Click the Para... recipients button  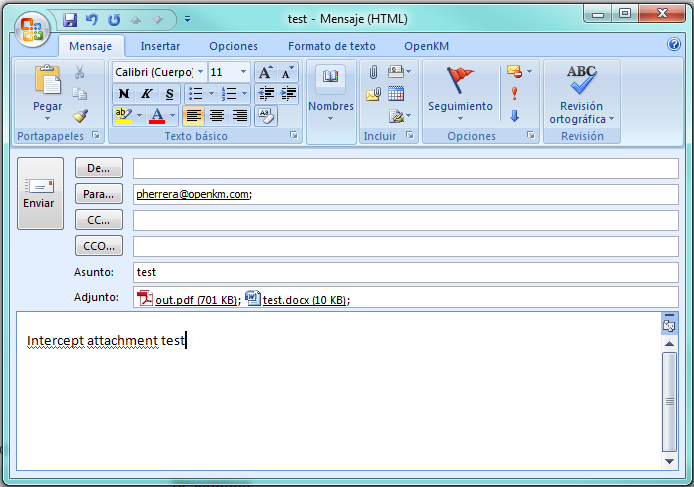click(x=99, y=194)
